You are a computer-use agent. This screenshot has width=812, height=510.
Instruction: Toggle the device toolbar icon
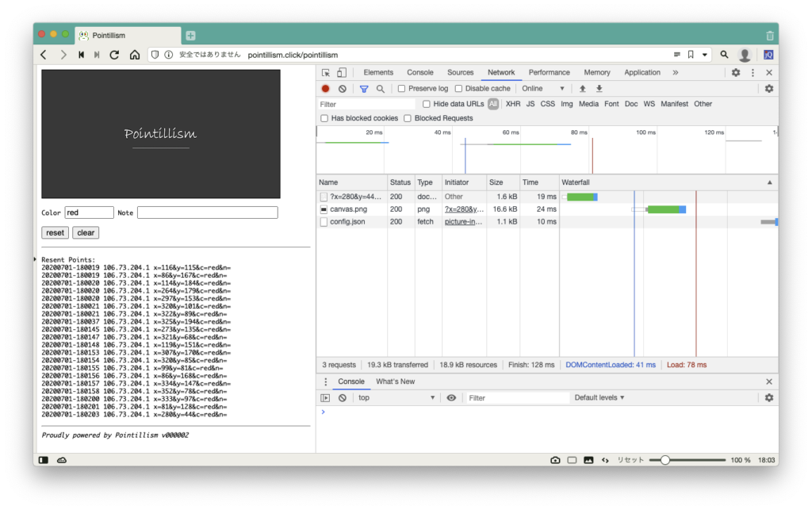343,72
